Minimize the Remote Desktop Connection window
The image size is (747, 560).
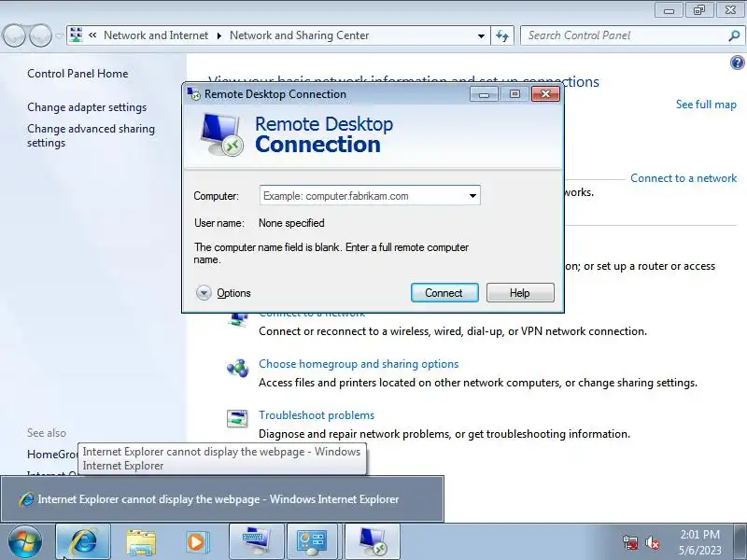coord(484,94)
